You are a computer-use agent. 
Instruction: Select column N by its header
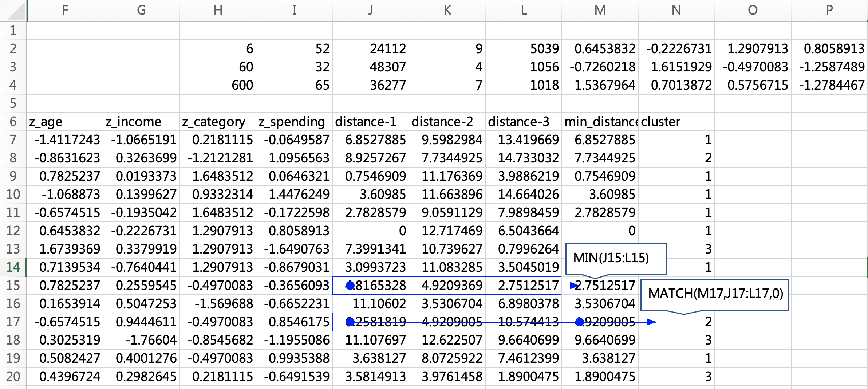(x=676, y=10)
